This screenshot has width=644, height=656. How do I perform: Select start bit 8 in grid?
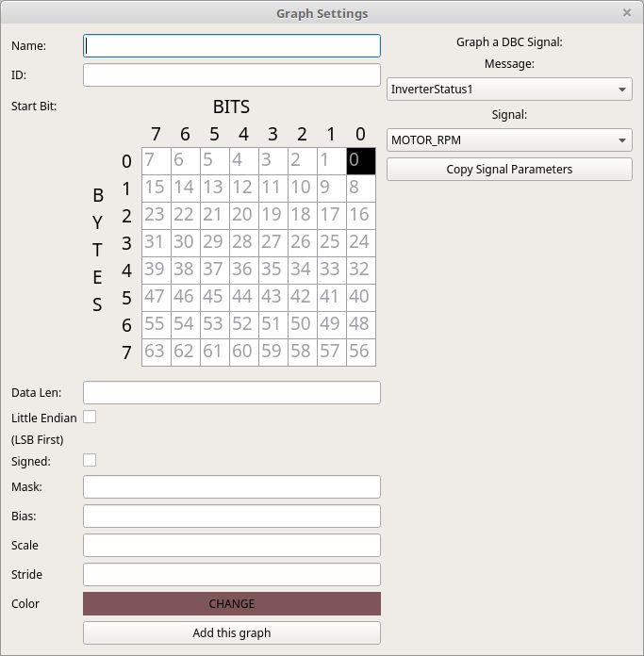[361, 189]
